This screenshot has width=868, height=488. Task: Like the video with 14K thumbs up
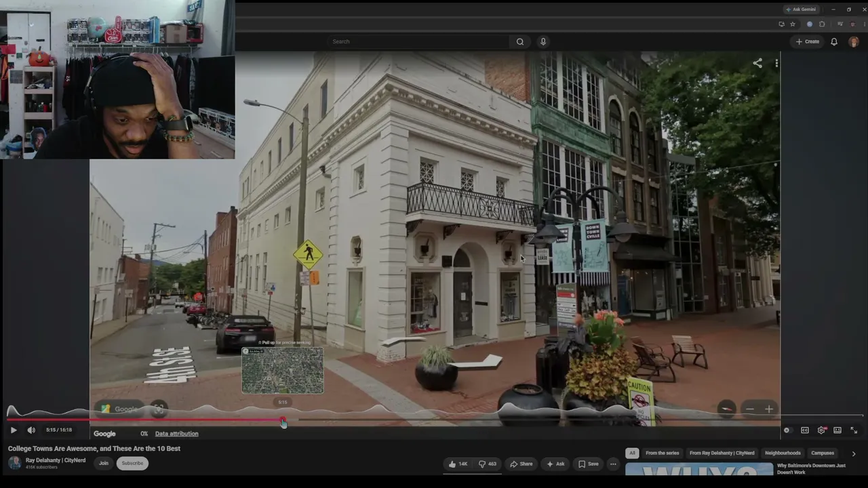458,464
